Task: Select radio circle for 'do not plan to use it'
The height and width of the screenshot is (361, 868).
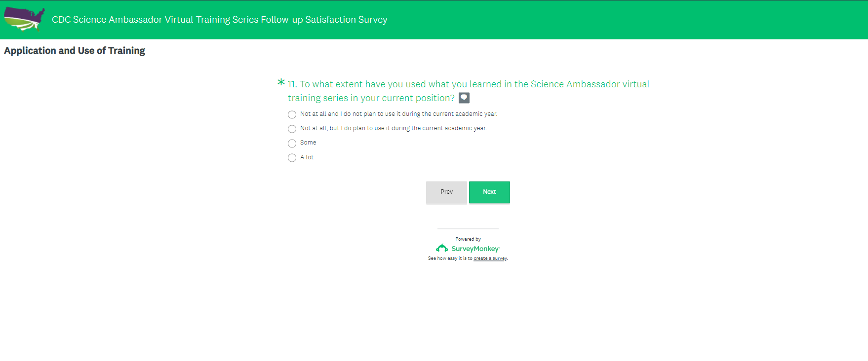Action: tap(292, 114)
